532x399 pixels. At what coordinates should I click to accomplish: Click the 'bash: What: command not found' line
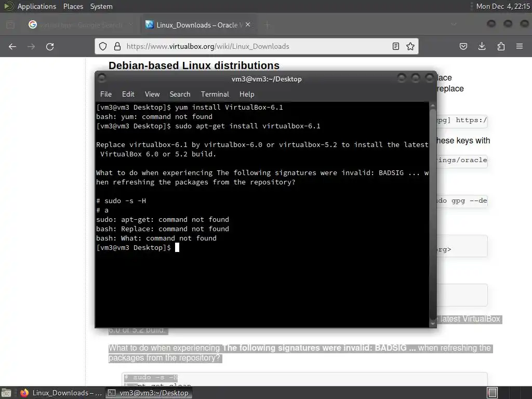(x=156, y=238)
